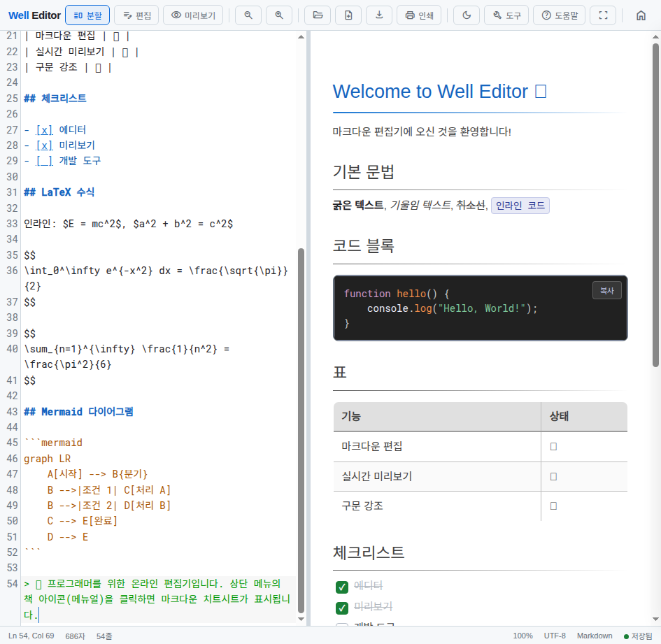This screenshot has width=661, height=644.
Task: Open a file with the folder icon
Action: 318,15
